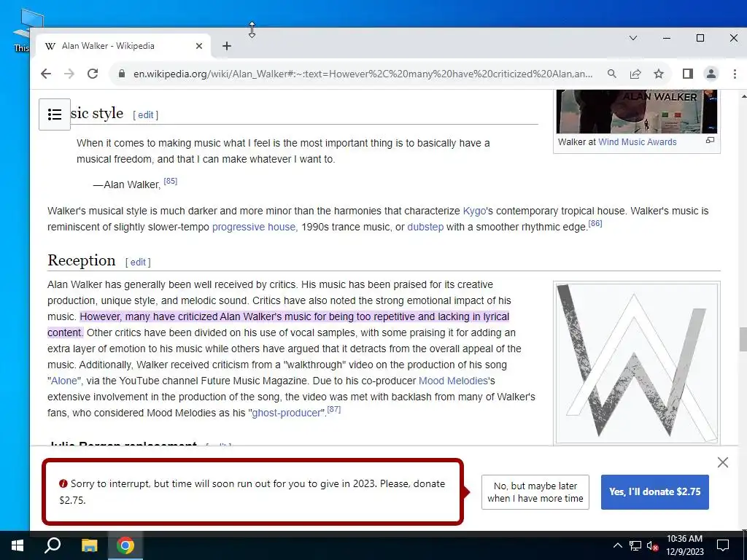The width and height of the screenshot is (747, 560).
Task: Click the address bar URL field
Action: point(363,74)
